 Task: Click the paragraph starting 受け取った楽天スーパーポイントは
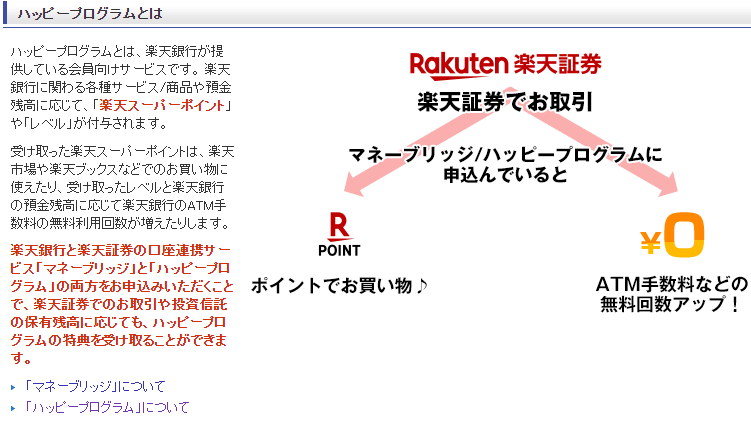[122, 187]
